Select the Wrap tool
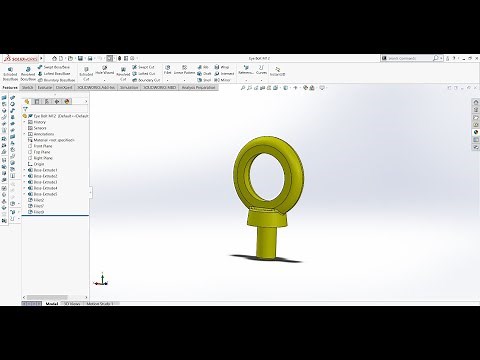 pos(222,67)
